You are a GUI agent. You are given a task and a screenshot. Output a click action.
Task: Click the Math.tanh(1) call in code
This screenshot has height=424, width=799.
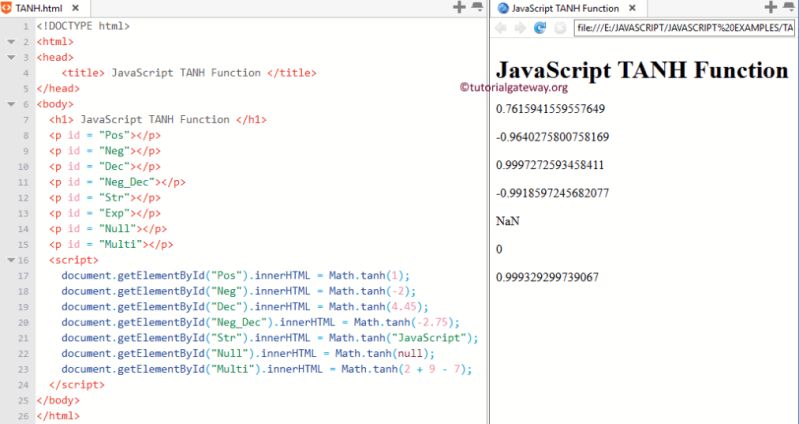(x=366, y=276)
